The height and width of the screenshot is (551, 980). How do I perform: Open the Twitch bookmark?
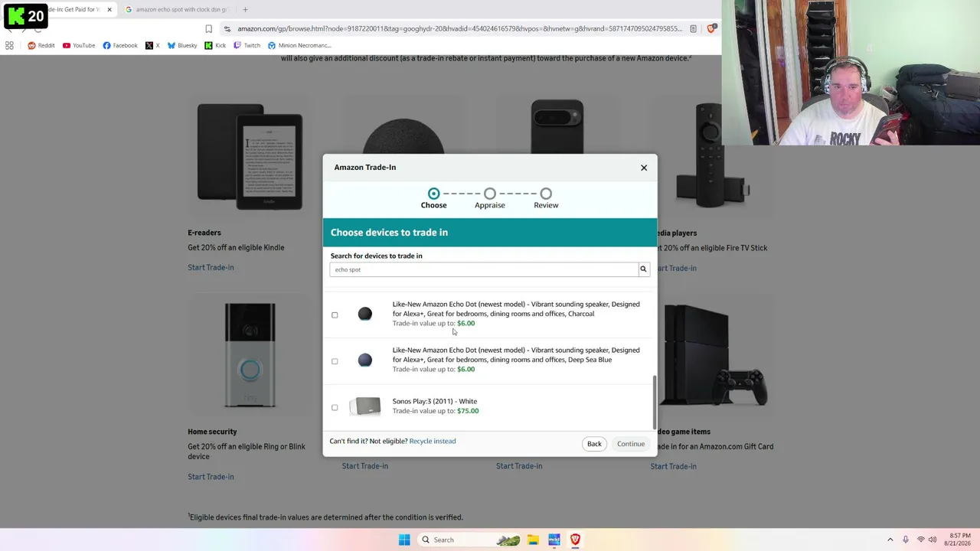[x=247, y=46]
